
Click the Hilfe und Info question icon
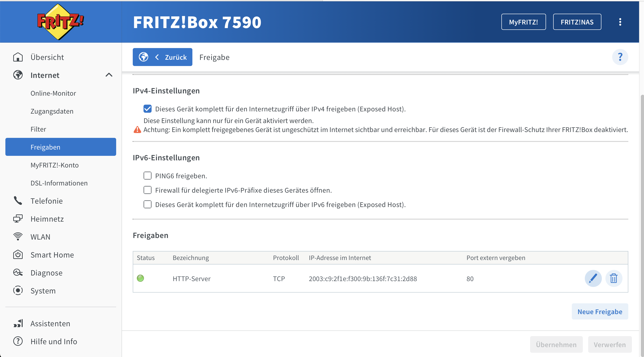point(18,341)
